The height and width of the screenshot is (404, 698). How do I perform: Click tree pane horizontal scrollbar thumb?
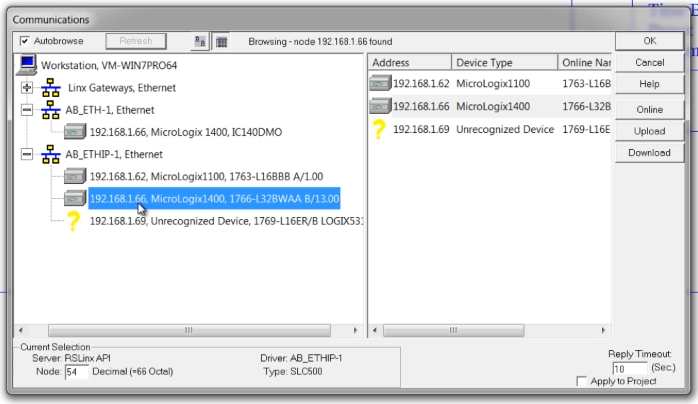pyautogui.click(x=189, y=330)
